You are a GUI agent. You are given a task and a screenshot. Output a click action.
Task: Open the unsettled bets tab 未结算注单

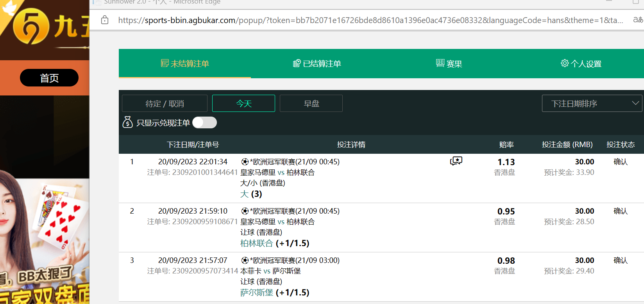pos(185,63)
